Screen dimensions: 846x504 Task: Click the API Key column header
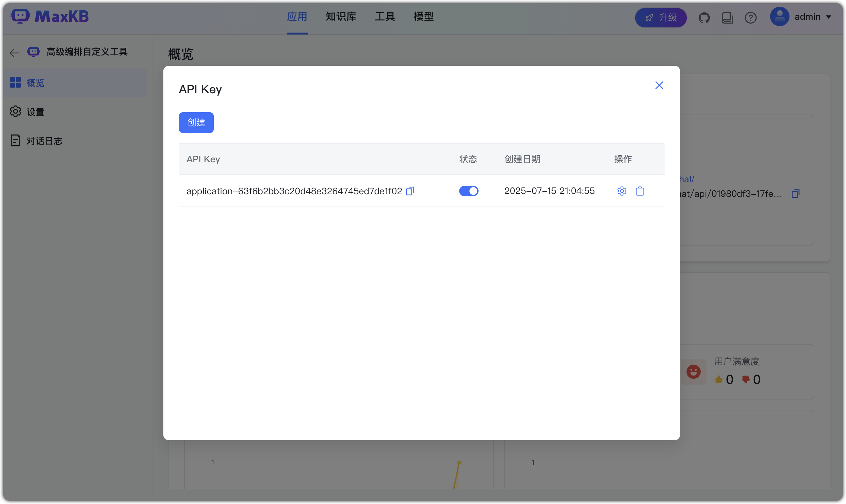point(203,159)
